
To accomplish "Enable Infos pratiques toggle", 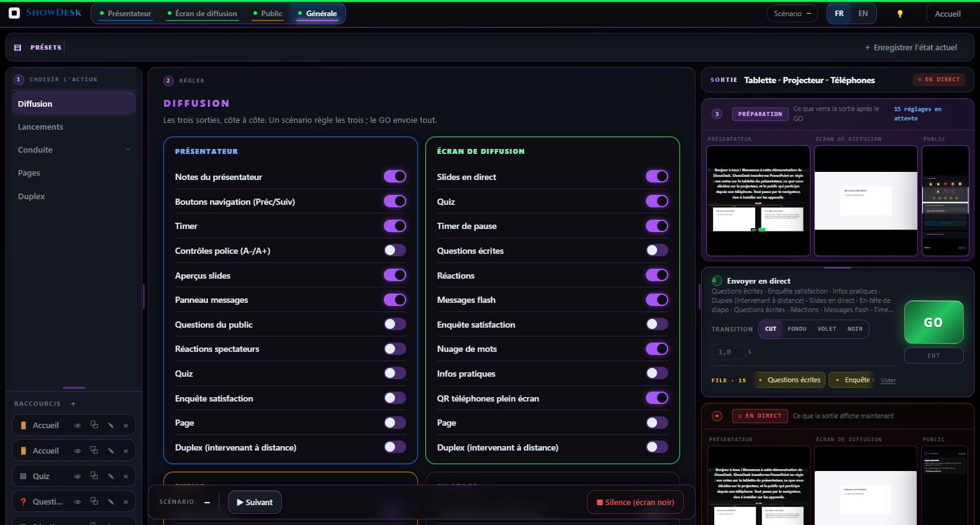I will pos(657,373).
